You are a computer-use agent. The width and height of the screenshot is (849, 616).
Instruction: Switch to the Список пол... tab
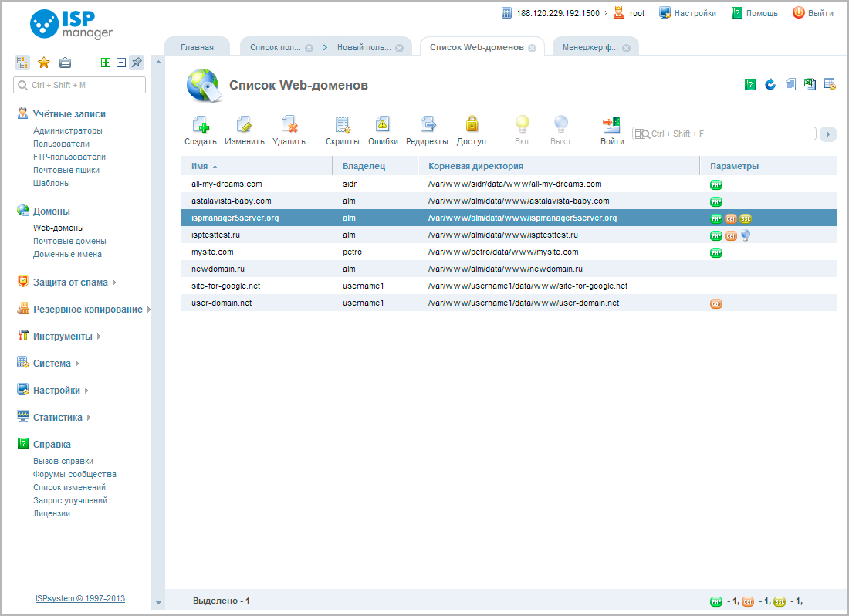coord(275,47)
